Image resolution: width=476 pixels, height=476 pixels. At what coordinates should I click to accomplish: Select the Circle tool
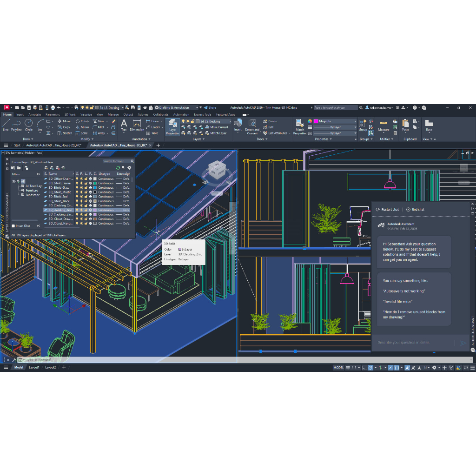tap(28, 125)
